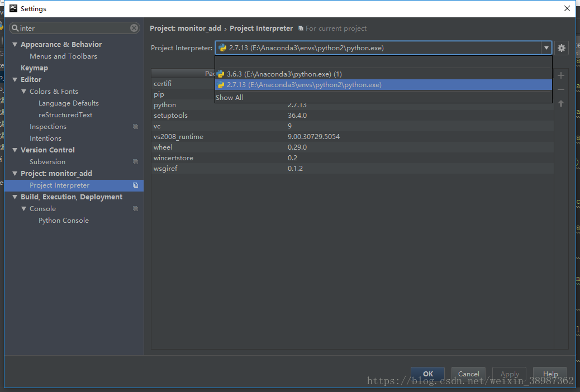Select the setuptools package row

click(352, 116)
